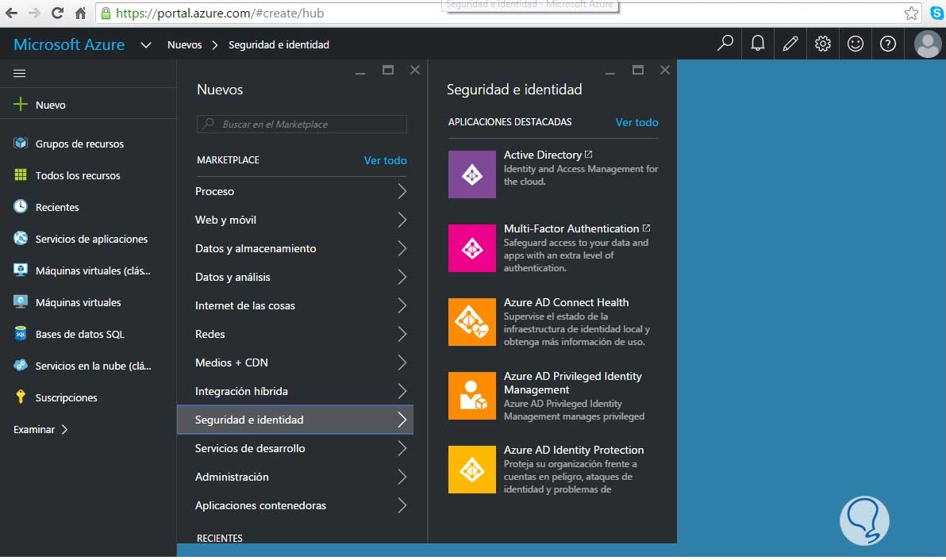This screenshot has width=946, height=560.
Task: Focus the Buscar en el Marketplace field
Action: click(302, 125)
